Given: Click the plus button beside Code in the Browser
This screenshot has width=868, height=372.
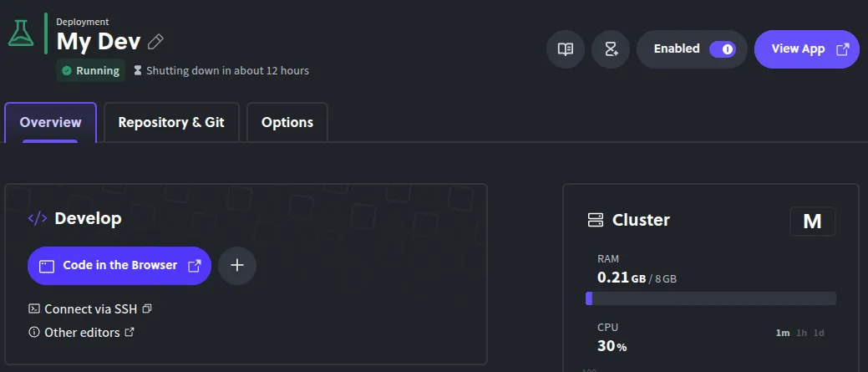Looking at the screenshot, I should 237,266.
